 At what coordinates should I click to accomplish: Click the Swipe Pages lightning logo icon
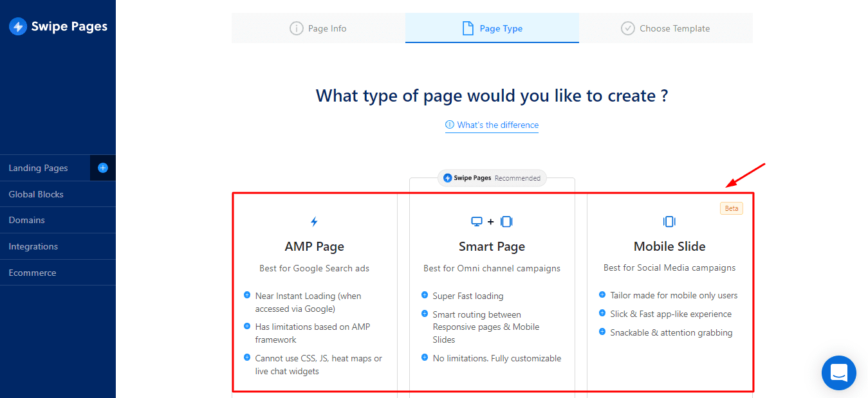(x=18, y=26)
